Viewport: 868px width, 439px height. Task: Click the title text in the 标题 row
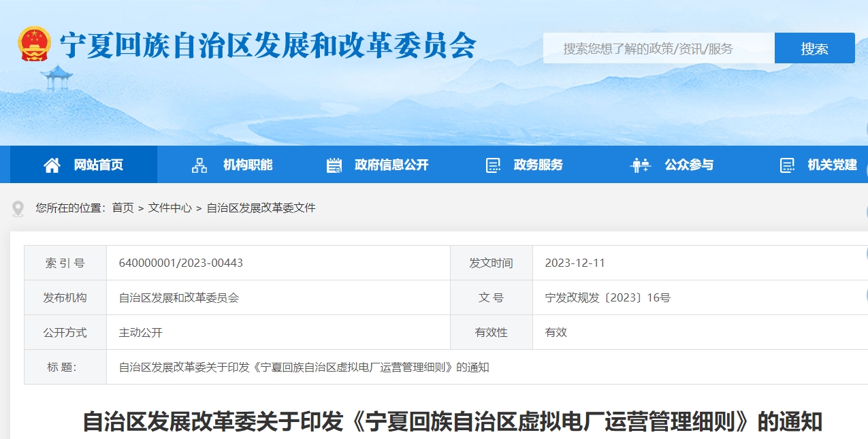coord(304,368)
